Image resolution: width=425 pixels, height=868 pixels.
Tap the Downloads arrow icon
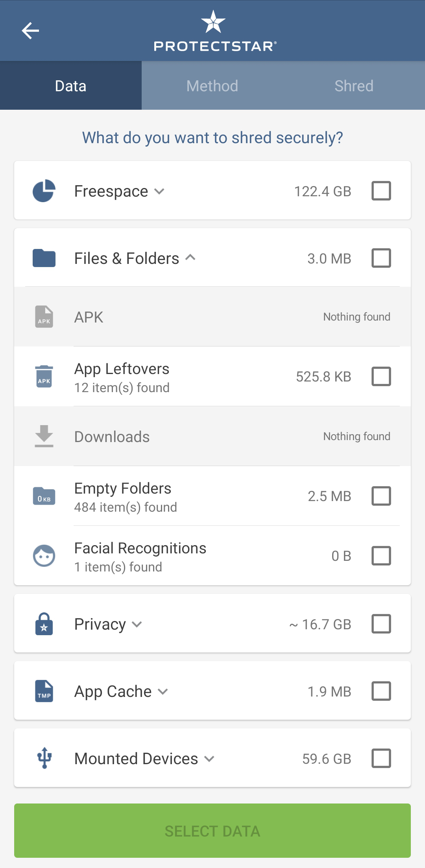pos(44,436)
